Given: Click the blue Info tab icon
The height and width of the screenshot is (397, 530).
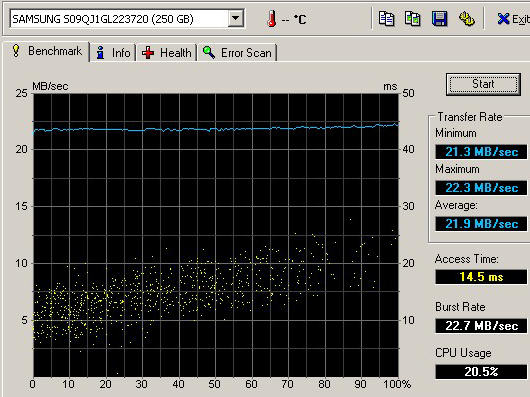Looking at the screenshot, I should pyautogui.click(x=100, y=52).
